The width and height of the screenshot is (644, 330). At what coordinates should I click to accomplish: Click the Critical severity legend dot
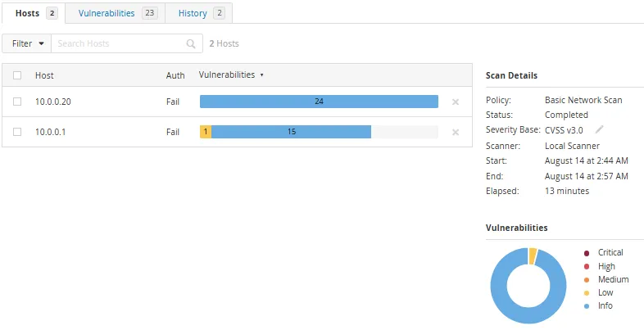[586, 253]
